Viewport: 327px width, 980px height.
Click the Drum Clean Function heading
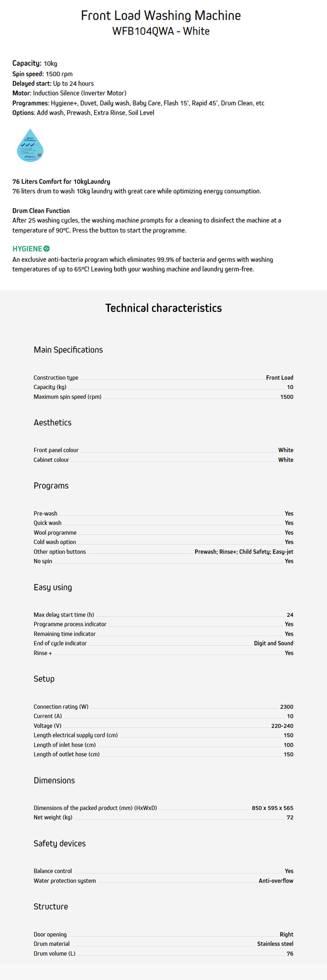tap(41, 211)
